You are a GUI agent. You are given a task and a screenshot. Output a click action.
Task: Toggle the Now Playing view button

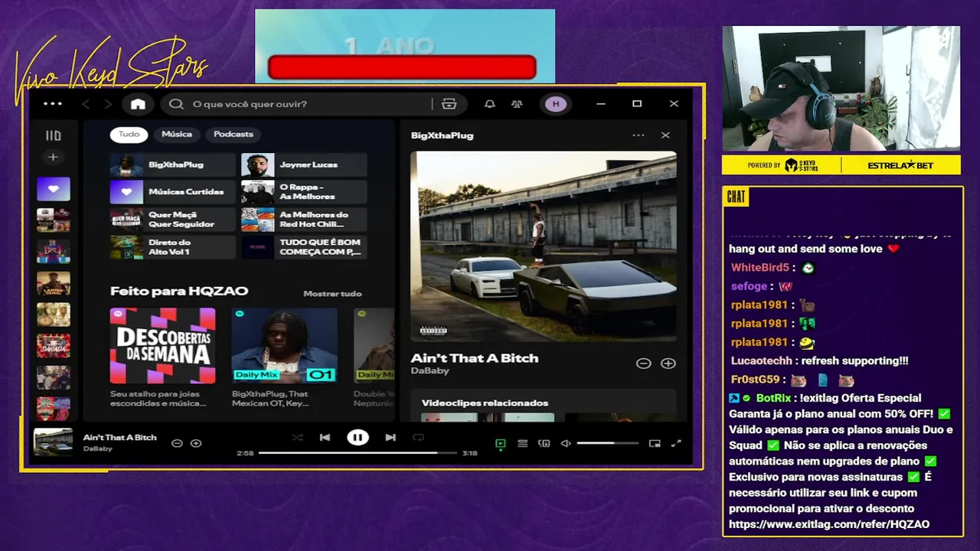[501, 443]
